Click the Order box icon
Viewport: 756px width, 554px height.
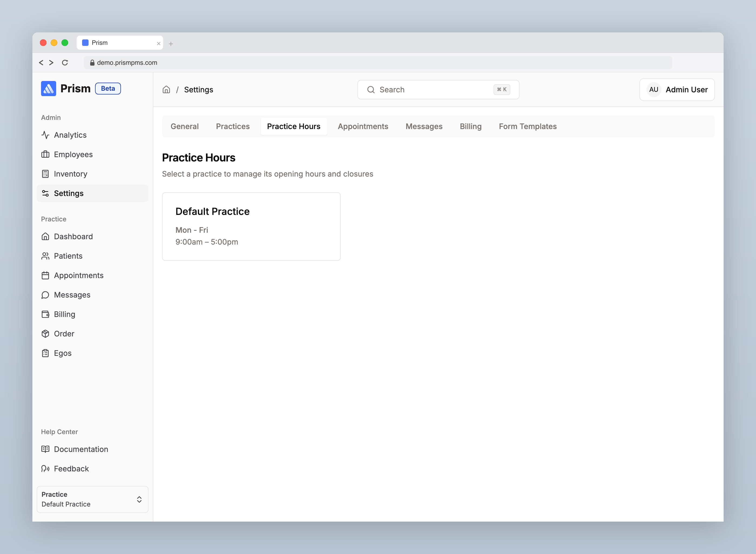click(45, 334)
